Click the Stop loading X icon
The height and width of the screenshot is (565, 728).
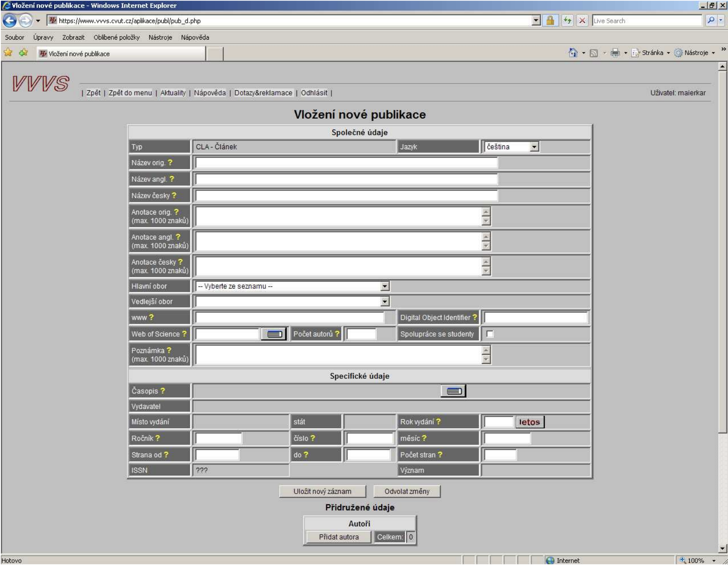pyautogui.click(x=582, y=21)
